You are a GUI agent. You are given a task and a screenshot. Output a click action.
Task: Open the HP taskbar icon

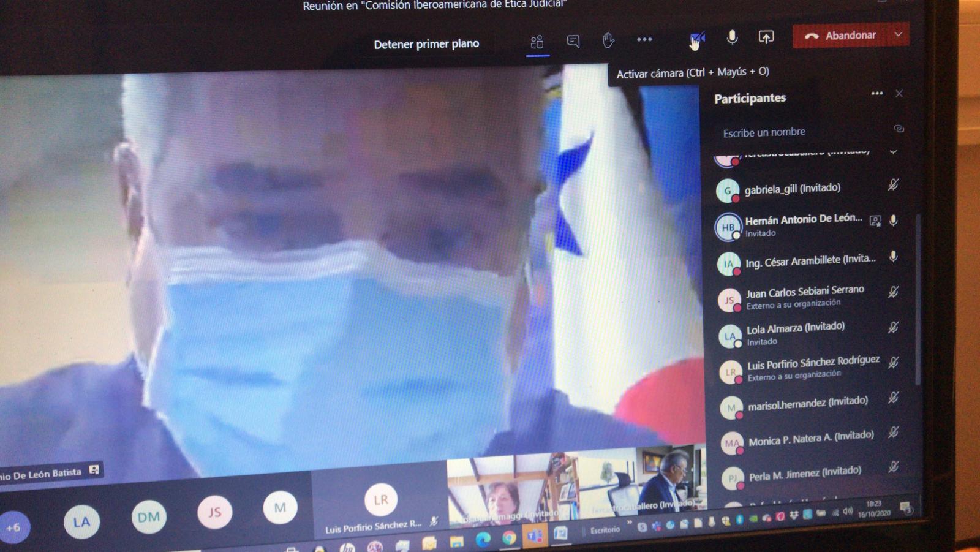click(347, 548)
